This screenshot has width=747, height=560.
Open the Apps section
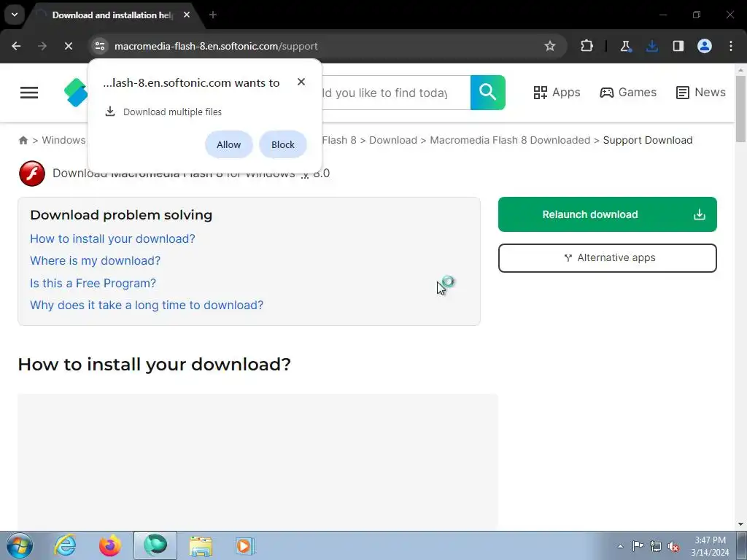557,93
